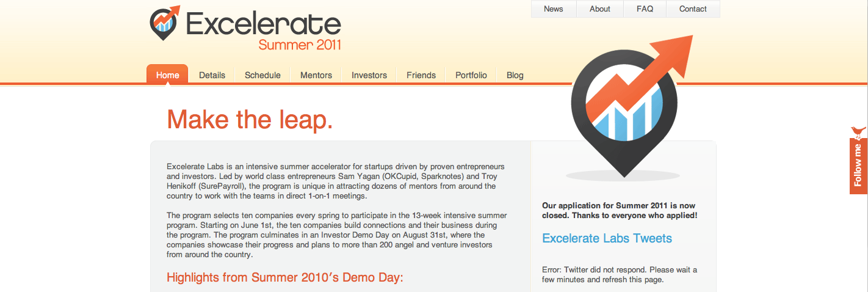This screenshot has height=292, width=868.
Task: Click Highlights from Summer 2010's Demo Day heading
Action: [285, 278]
